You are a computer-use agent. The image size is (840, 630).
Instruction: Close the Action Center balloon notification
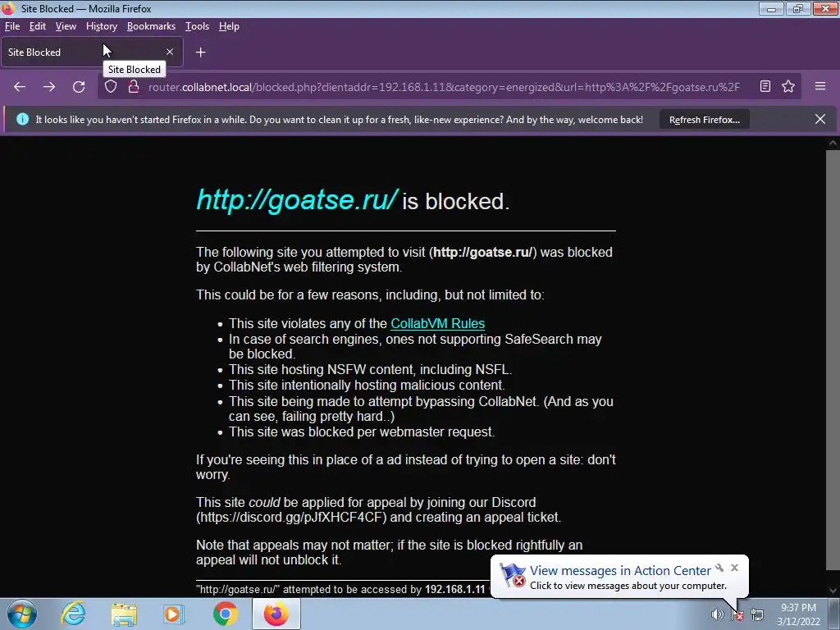734,568
